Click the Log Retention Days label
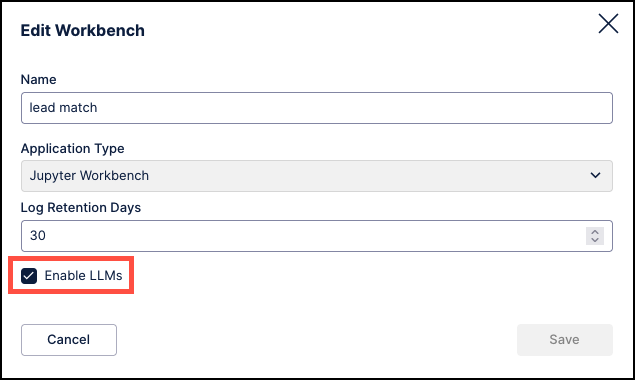The height and width of the screenshot is (380, 635). [81, 207]
